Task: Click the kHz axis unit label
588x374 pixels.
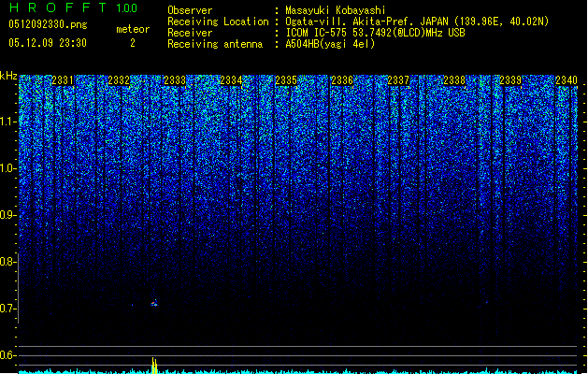Action: tap(8, 76)
